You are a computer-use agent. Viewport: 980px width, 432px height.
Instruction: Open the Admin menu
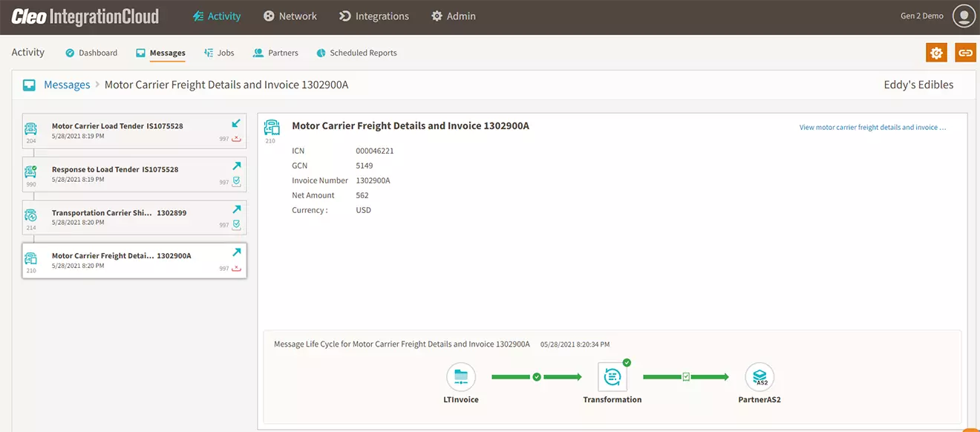click(x=453, y=16)
